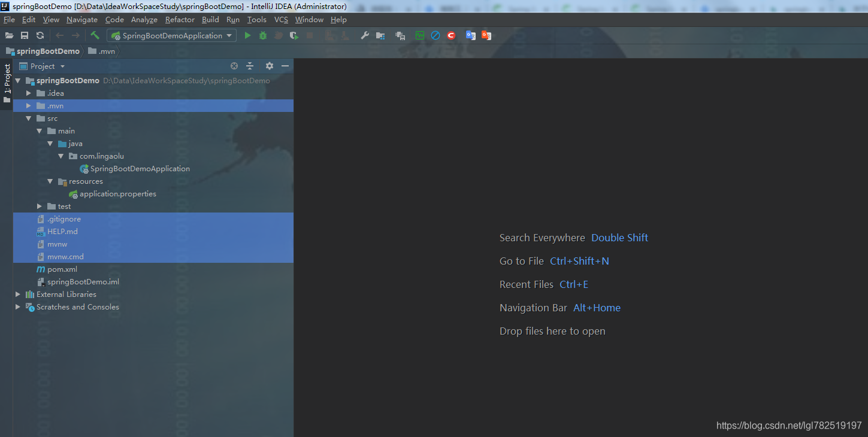Screen dimensions: 868x437
Task: Open Settings via the wrench icon
Action: click(x=364, y=36)
